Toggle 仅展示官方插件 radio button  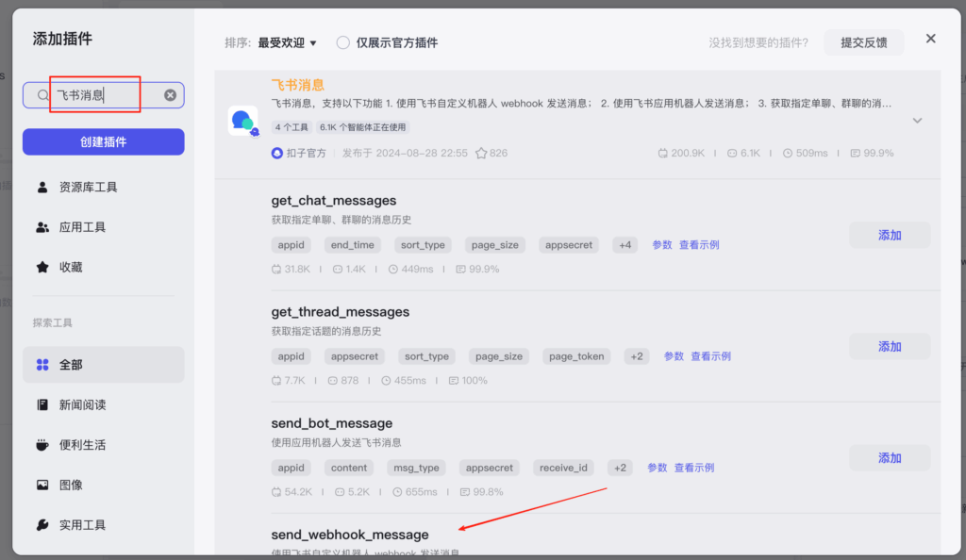point(343,42)
